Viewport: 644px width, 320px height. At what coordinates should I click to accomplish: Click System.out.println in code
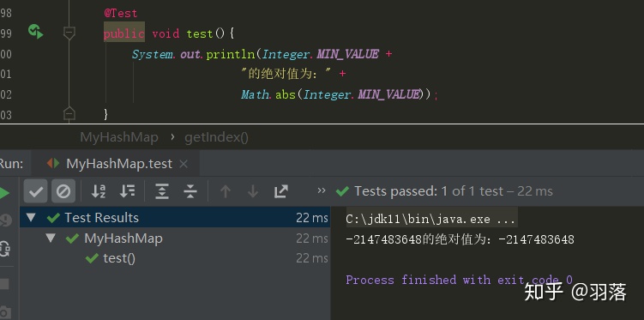(194, 54)
